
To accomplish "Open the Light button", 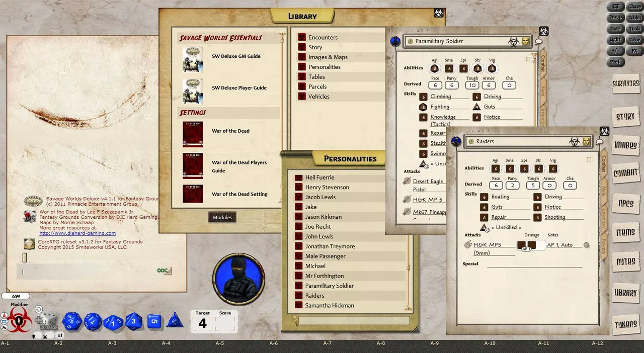I will [x=615, y=40].
